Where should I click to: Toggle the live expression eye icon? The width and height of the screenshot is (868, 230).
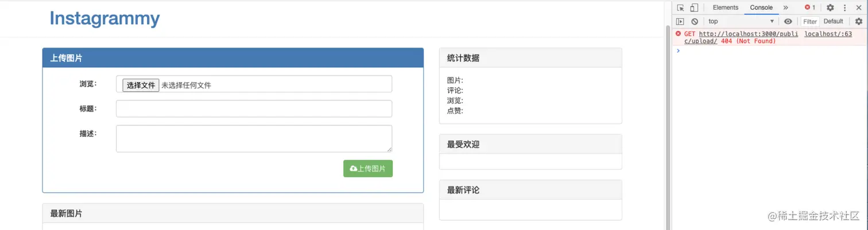point(788,21)
